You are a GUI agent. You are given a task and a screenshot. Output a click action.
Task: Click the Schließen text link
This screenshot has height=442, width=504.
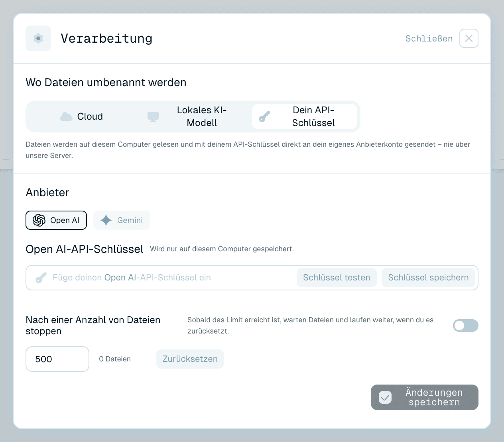tap(429, 39)
